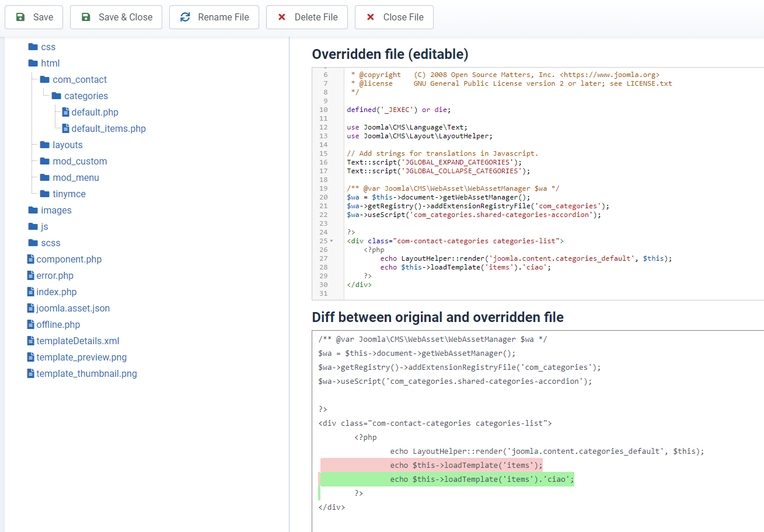Click the folder icon beside com_contact
This screenshot has height=532, width=764.
[x=44, y=79]
